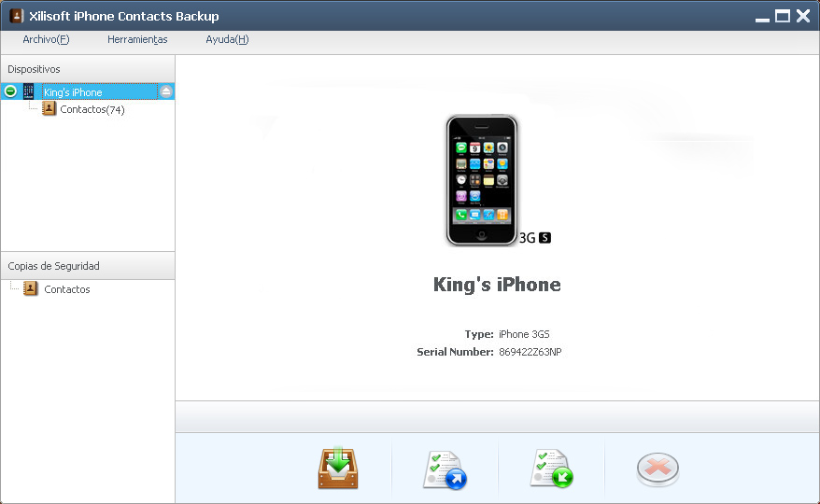The width and height of the screenshot is (820, 504).
Task: Click the red X delete button
Action: click(657, 469)
